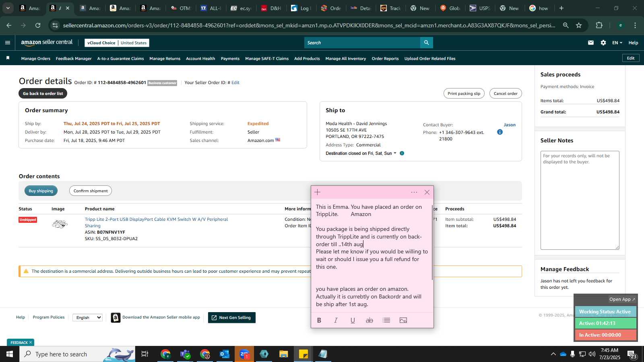644x362 pixels.
Task: Click Confirm shipment button
Action: (91, 191)
